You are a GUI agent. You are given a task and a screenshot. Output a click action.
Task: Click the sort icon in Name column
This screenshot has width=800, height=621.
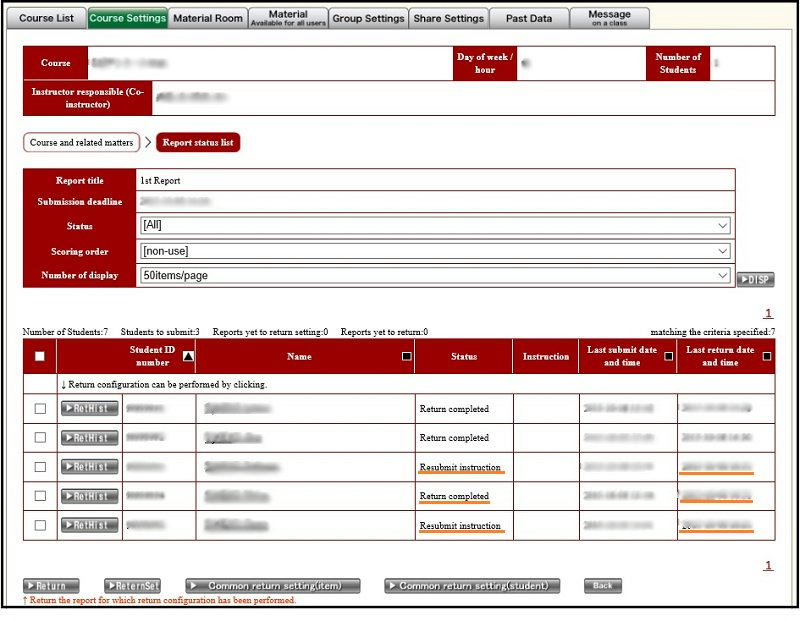[406, 356]
